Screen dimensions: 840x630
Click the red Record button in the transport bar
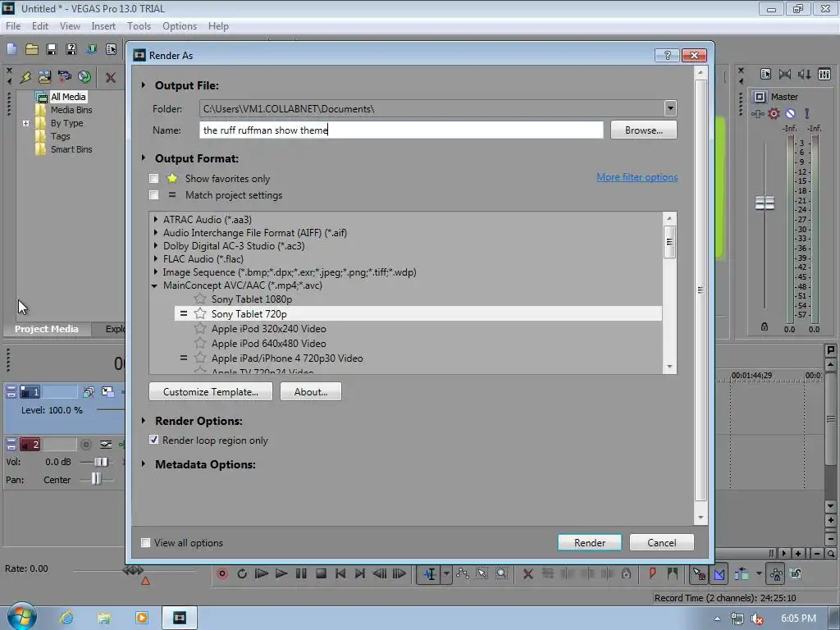[222, 573]
